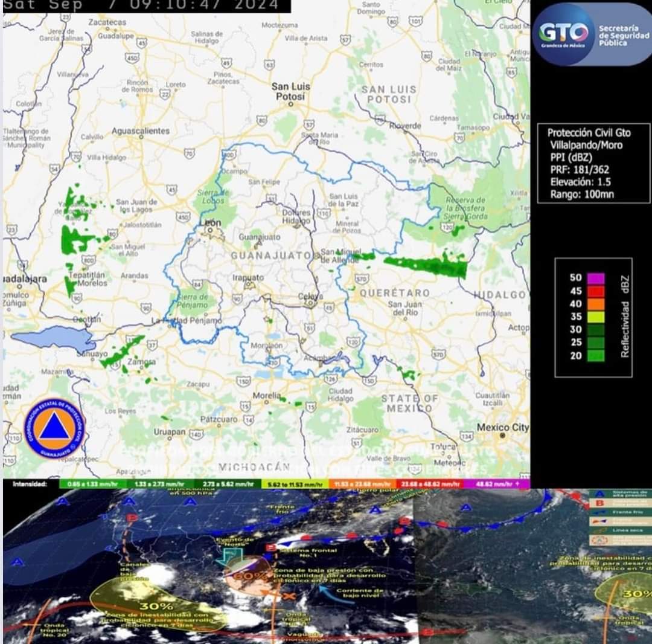Click the 5.62 to 11.53 mm/hr intensity segment
Image resolution: width=652 pixels, height=644 pixels.
tap(295, 484)
